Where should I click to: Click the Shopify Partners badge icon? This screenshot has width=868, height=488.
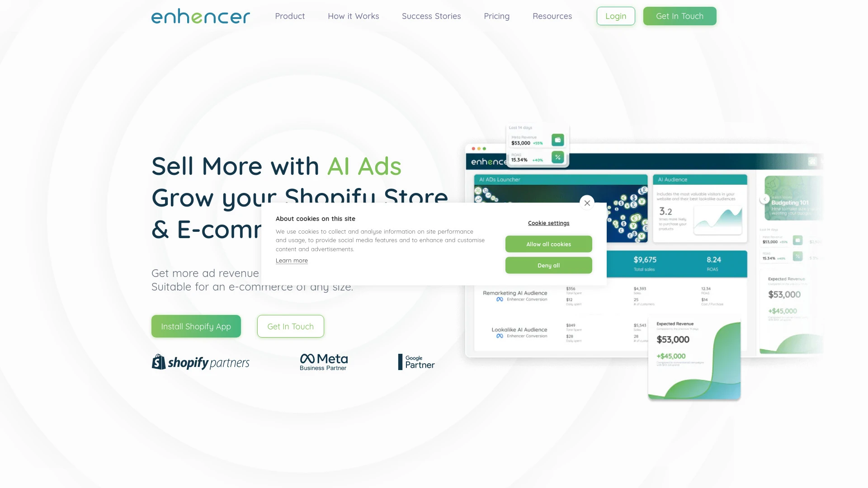(200, 361)
